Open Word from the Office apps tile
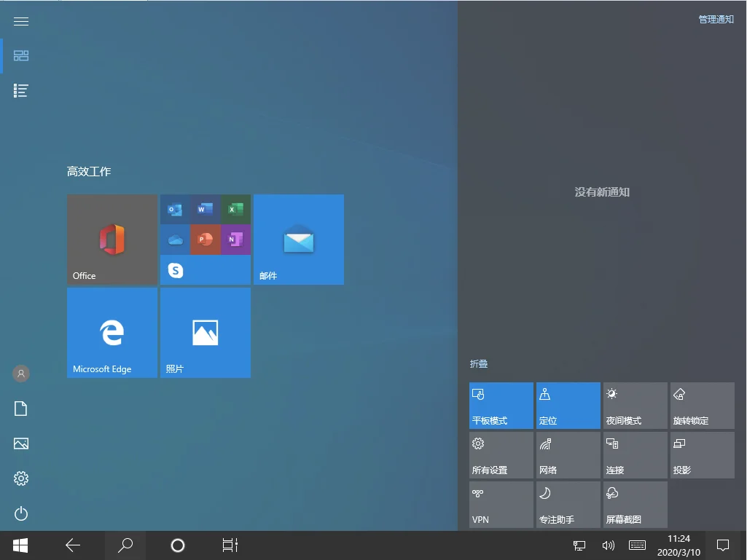 tap(206, 210)
